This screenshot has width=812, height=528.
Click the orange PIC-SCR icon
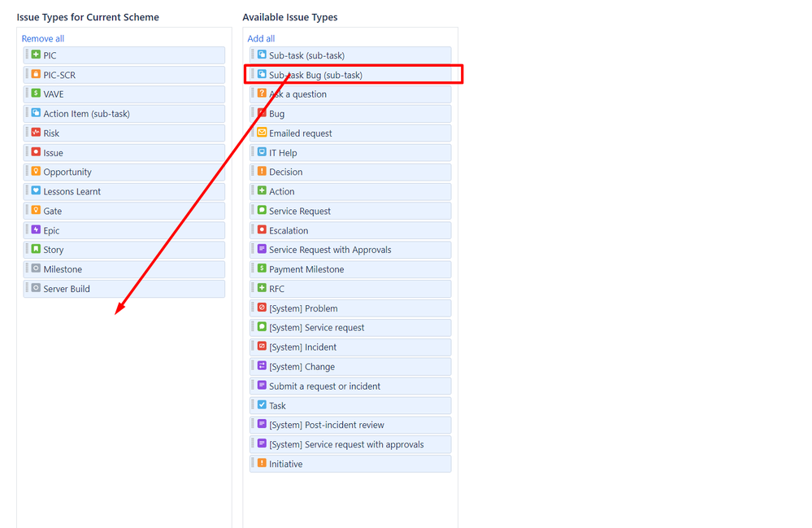tap(36, 74)
